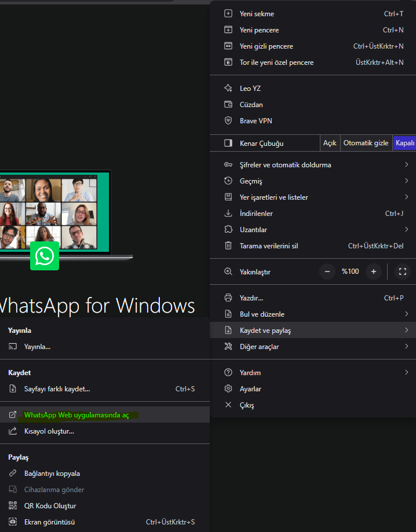Click the Yer işaretleri bookmark icon
416x532 pixels.
[x=228, y=197]
